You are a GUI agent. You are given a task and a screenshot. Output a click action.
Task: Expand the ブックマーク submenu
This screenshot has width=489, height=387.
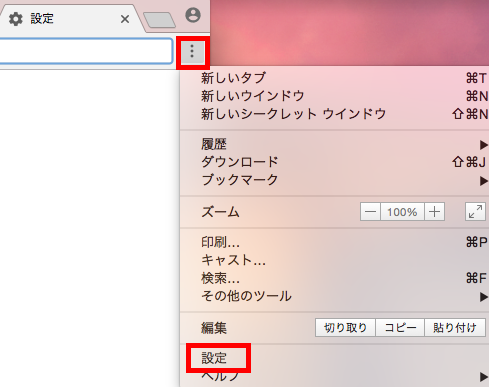coord(334,180)
